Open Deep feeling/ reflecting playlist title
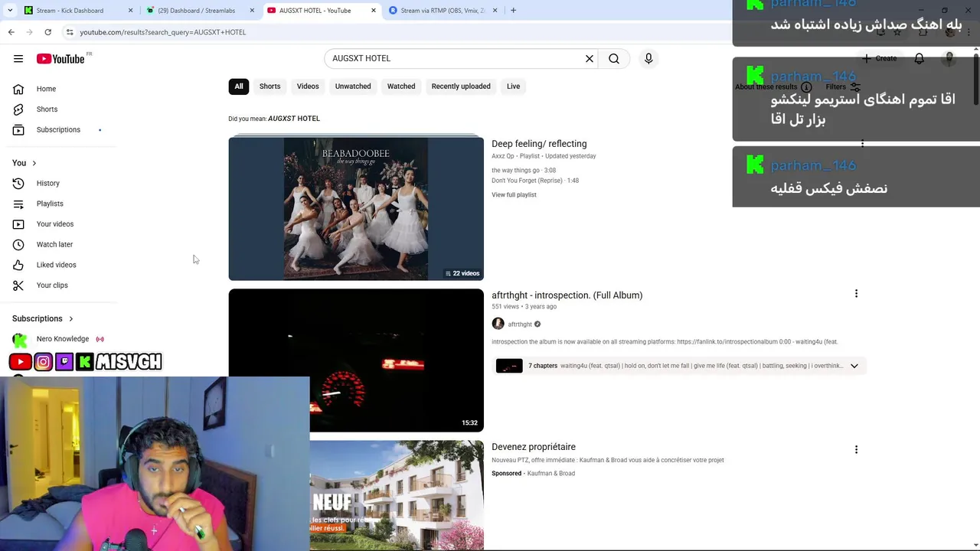 539,144
